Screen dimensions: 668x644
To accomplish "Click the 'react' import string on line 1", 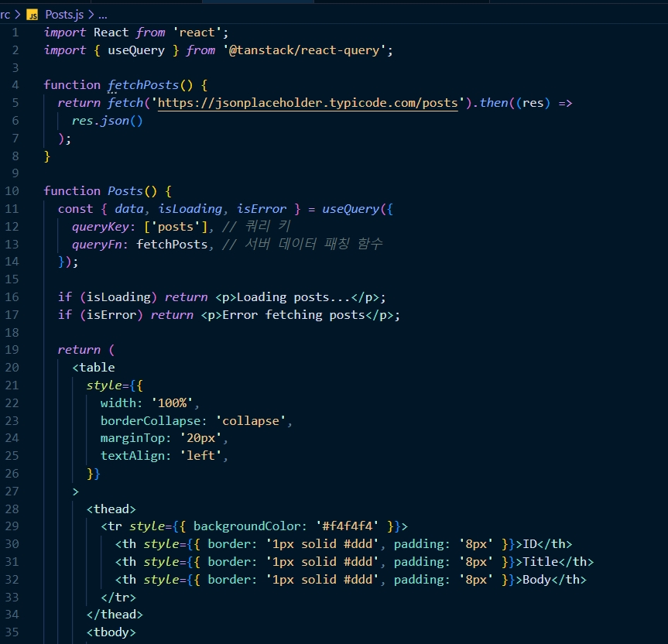I will click(197, 33).
